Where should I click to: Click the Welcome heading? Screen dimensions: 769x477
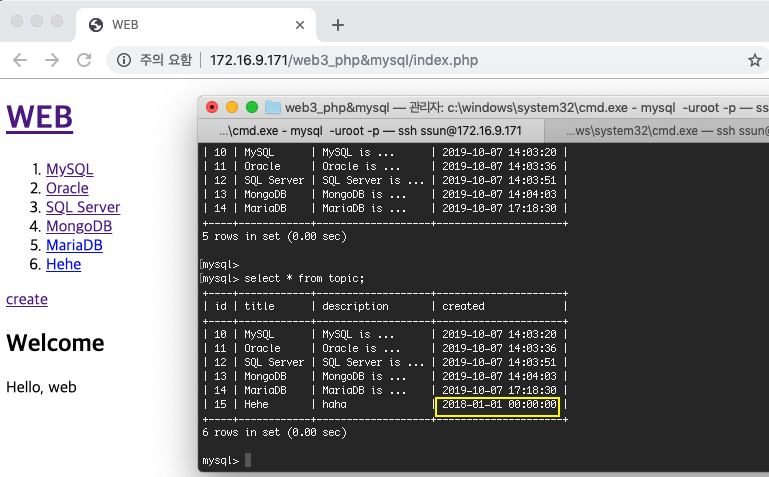55,343
